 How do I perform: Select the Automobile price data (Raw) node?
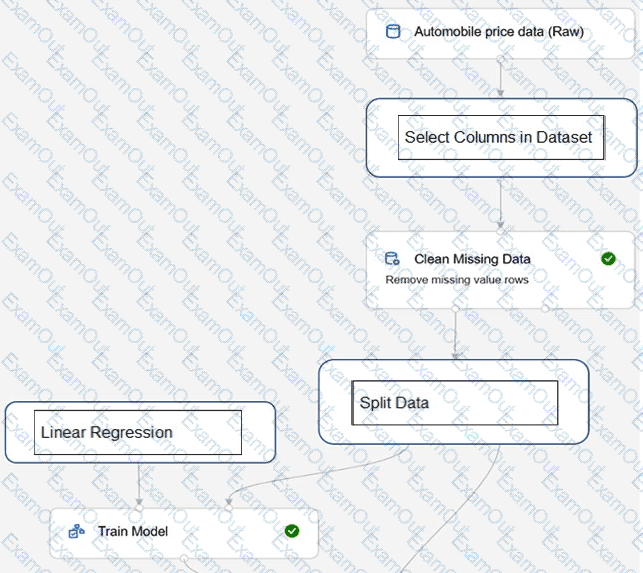(x=498, y=32)
